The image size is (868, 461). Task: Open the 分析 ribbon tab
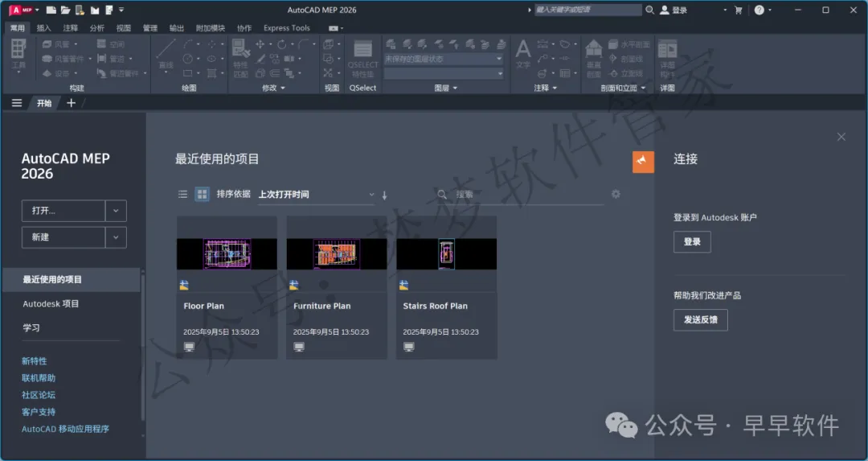(x=97, y=27)
